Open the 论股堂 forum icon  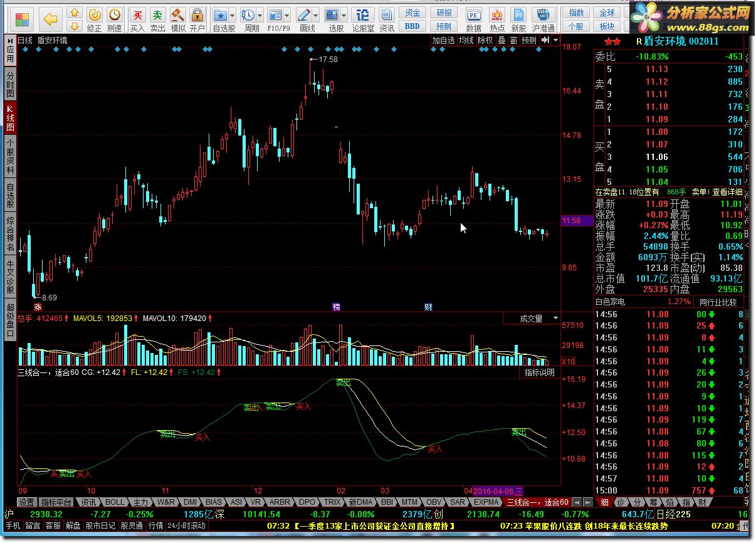(363, 19)
